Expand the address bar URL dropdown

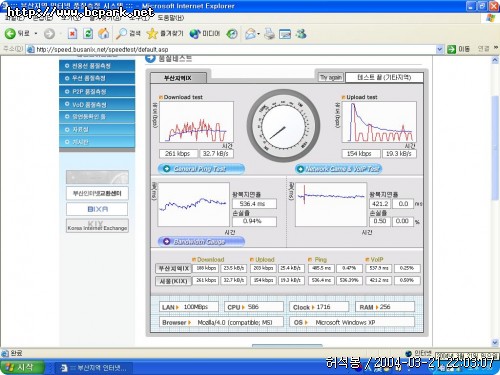pos(440,49)
